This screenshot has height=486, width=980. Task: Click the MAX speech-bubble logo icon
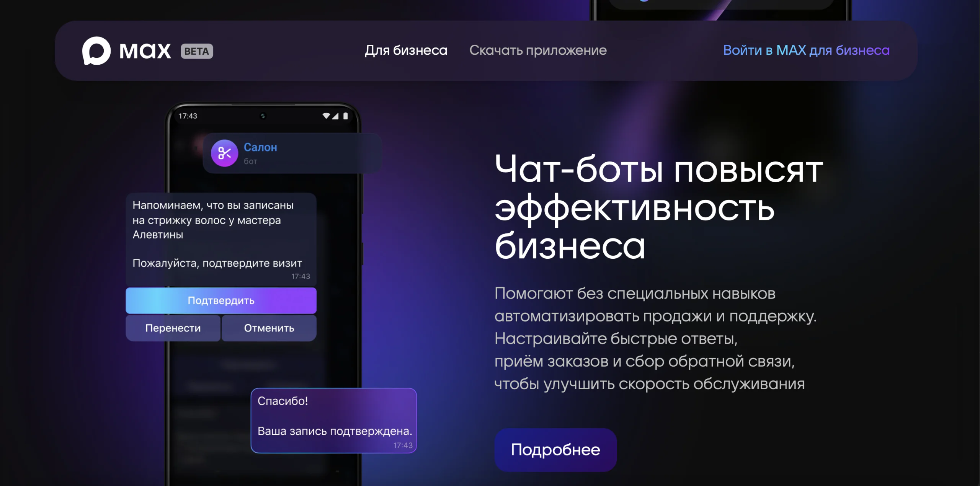(x=96, y=51)
